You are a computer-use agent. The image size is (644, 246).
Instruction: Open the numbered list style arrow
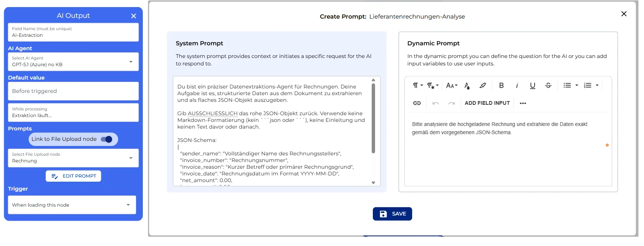pos(597,85)
